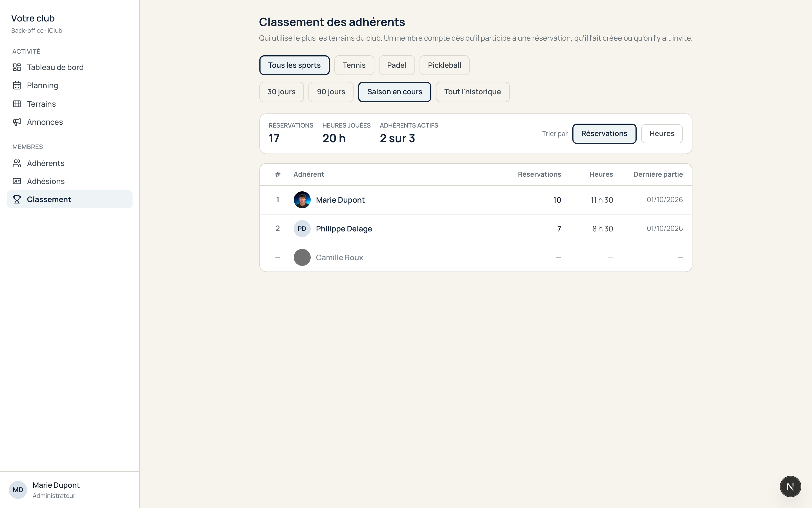Click the MD avatar in sidebar footer

click(18, 490)
